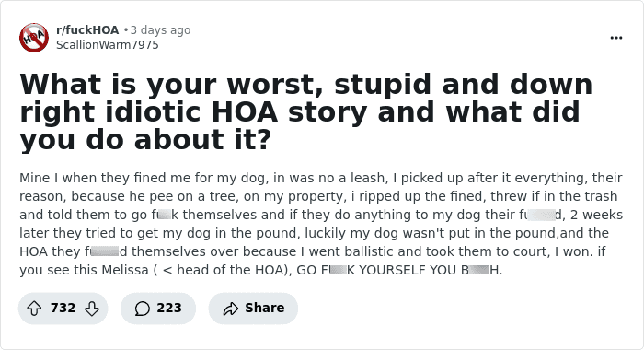Click the Share label text
Screen dimensions: 644x350
[265, 308]
